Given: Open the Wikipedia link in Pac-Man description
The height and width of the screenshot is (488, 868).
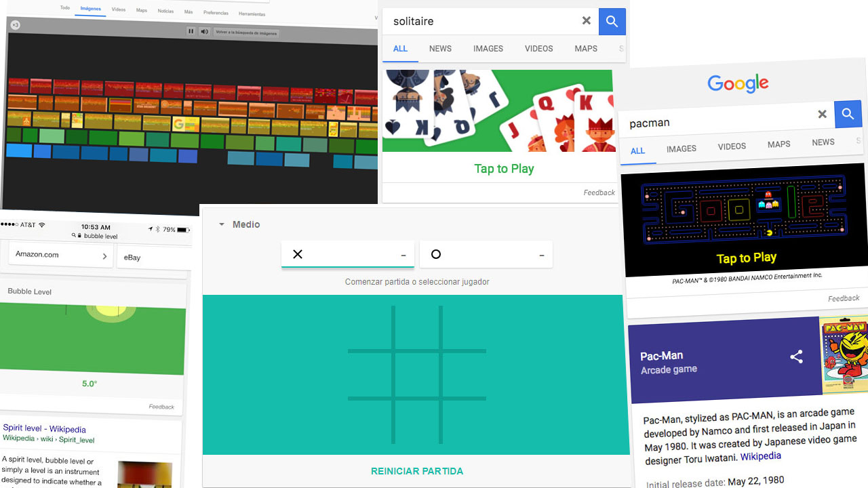Looking at the screenshot, I should [760, 457].
